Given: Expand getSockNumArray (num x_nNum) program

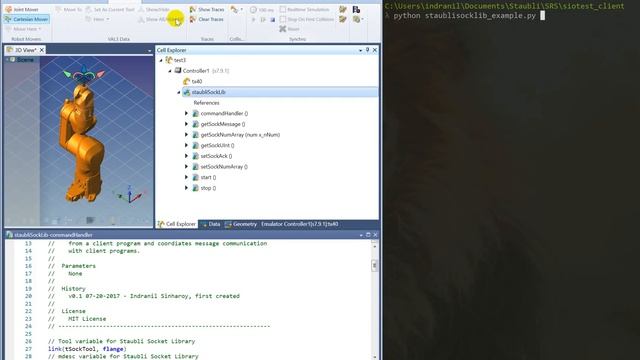Looking at the screenshot, I should coord(186,135).
